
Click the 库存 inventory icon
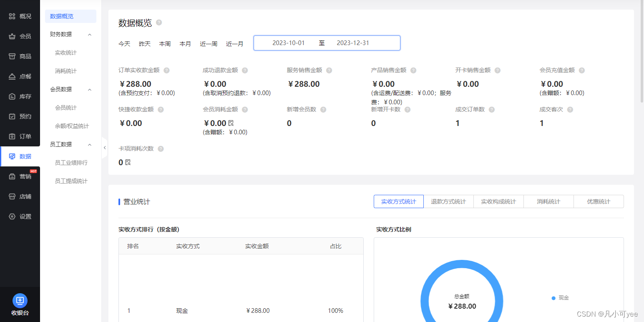coord(12,96)
